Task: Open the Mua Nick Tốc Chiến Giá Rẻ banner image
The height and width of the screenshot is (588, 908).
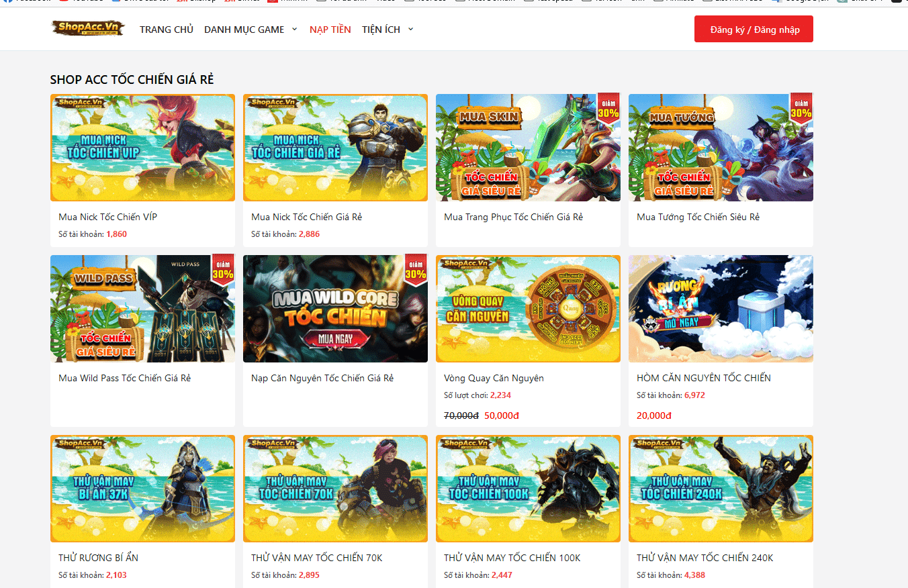Action: coord(335,148)
